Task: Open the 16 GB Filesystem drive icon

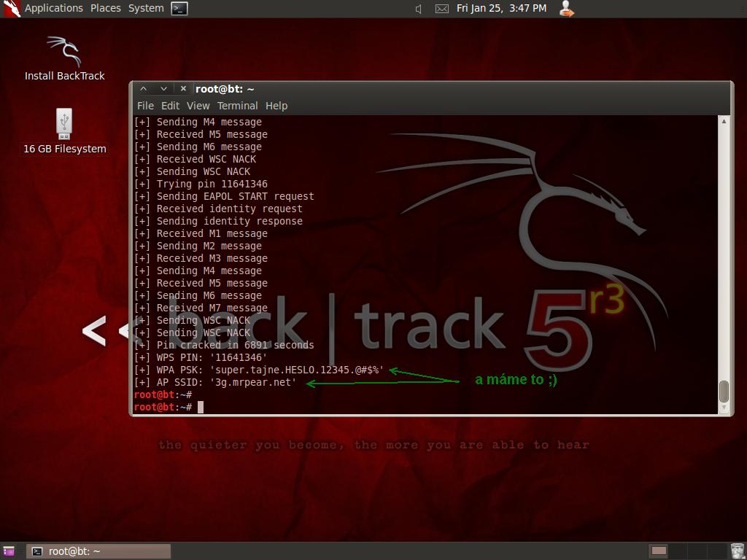Action: click(64, 131)
